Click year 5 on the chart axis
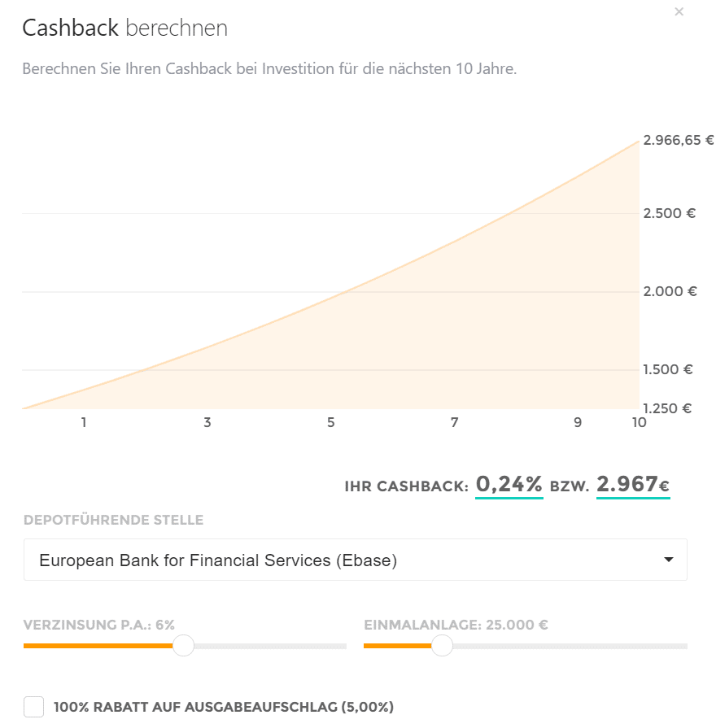Screen dimensions: 716x728 (x=331, y=423)
